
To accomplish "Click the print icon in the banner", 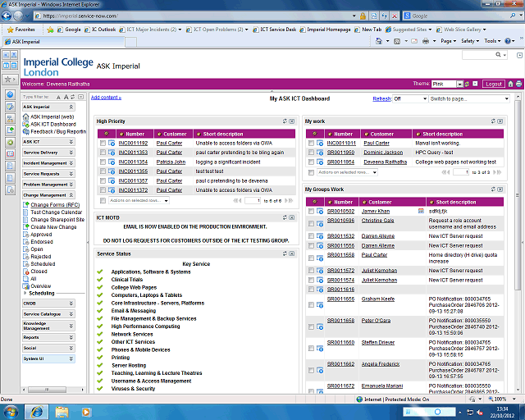I will pyautogui.click(x=518, y=84).
